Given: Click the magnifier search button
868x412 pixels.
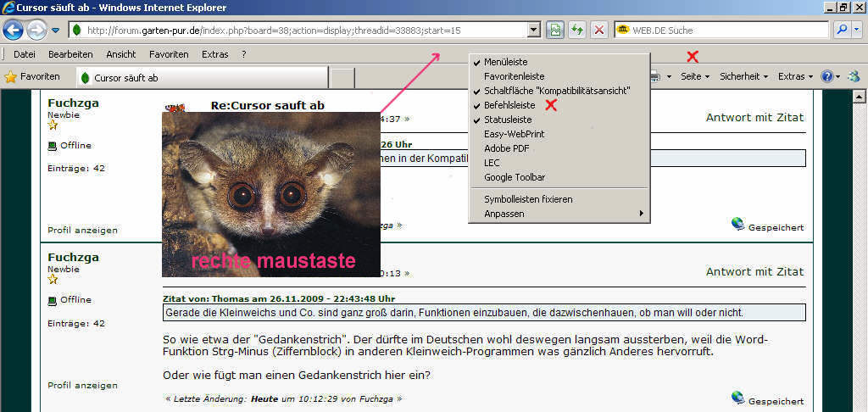Looking at the screenshot, I should coord(843,30).
